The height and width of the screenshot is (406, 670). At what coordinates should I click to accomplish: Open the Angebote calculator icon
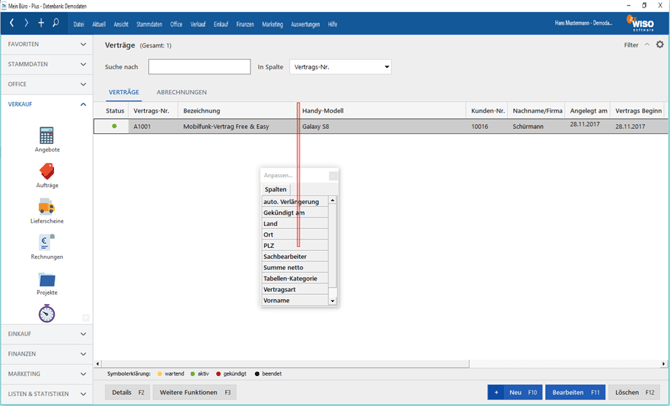(x=46, y=136)
